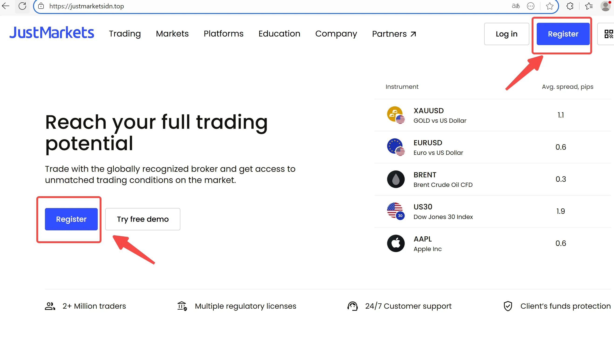Open the translate page icon in address bar
This screenshot has height=364, width=614.
click(516, 6)
